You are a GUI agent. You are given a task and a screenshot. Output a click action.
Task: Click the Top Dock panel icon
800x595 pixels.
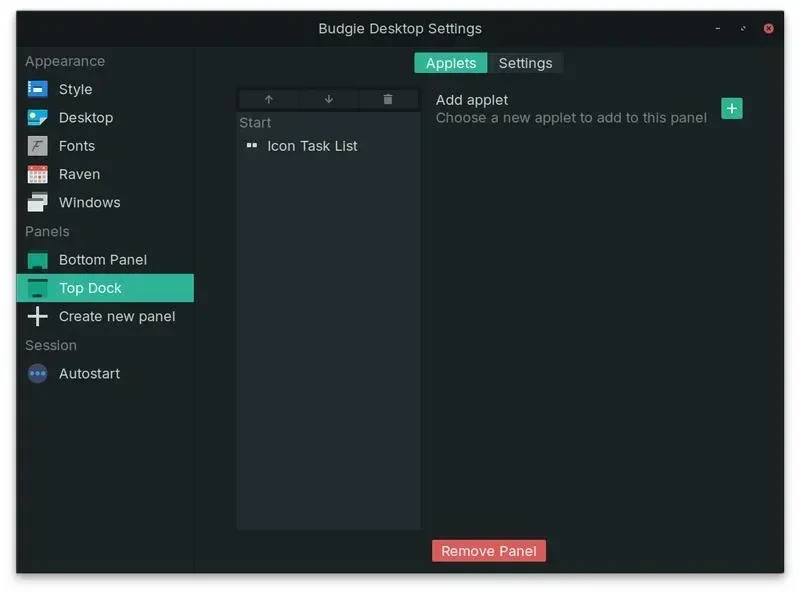(37, 288)
